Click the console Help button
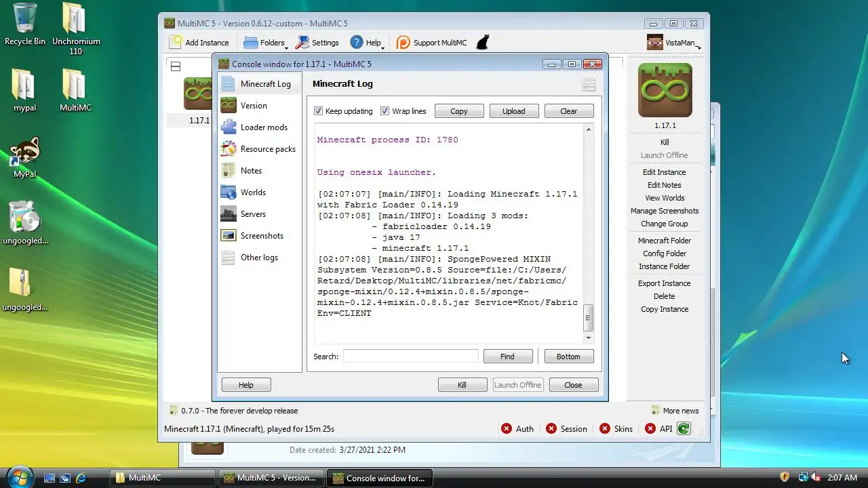The width and height of the screenshot is (868, 488). [x=246, y=385]
